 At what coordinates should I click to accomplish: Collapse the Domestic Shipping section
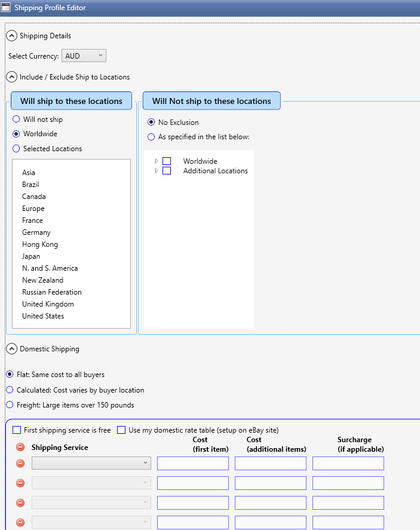[x=12, y=349]
